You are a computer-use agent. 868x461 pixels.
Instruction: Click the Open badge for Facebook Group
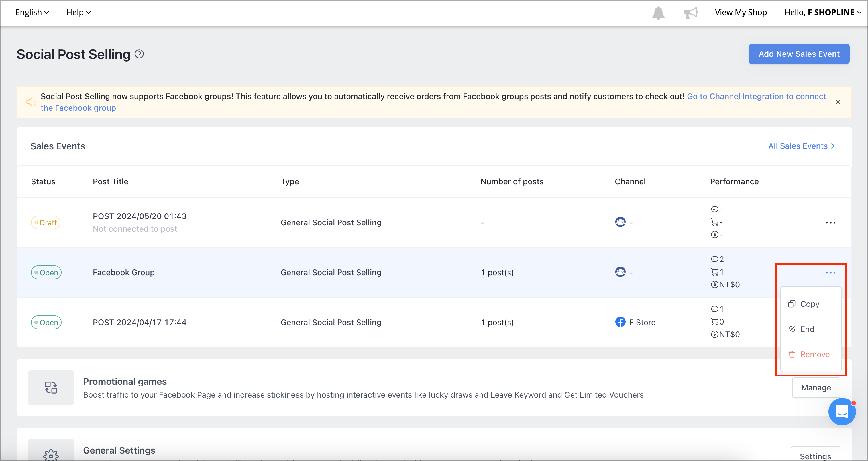pos(46,272)
